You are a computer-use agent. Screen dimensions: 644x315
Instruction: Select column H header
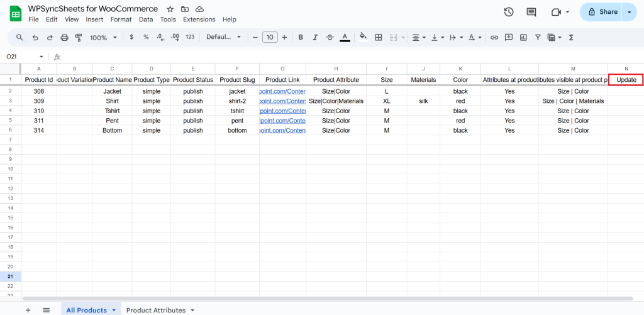(336, 69)
